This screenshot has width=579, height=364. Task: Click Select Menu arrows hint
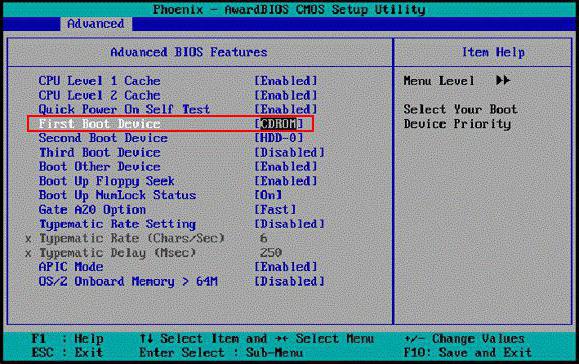(325, 339)
